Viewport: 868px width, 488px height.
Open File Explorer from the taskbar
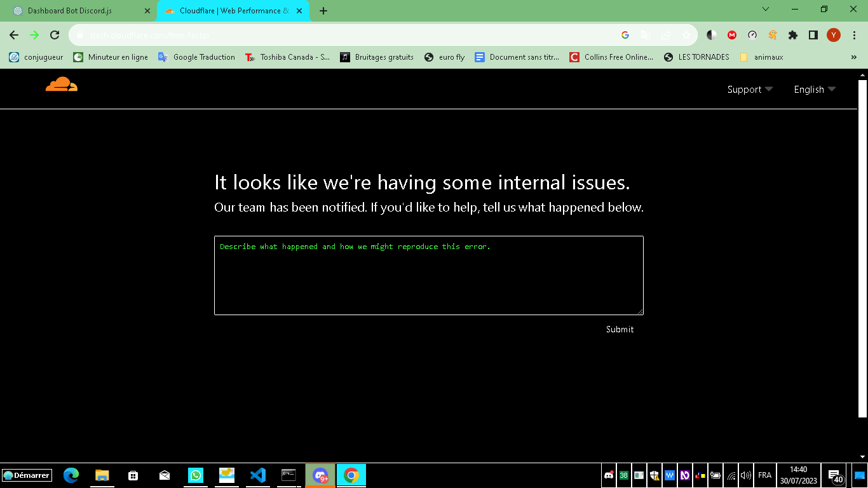click(x=102, y=475)
